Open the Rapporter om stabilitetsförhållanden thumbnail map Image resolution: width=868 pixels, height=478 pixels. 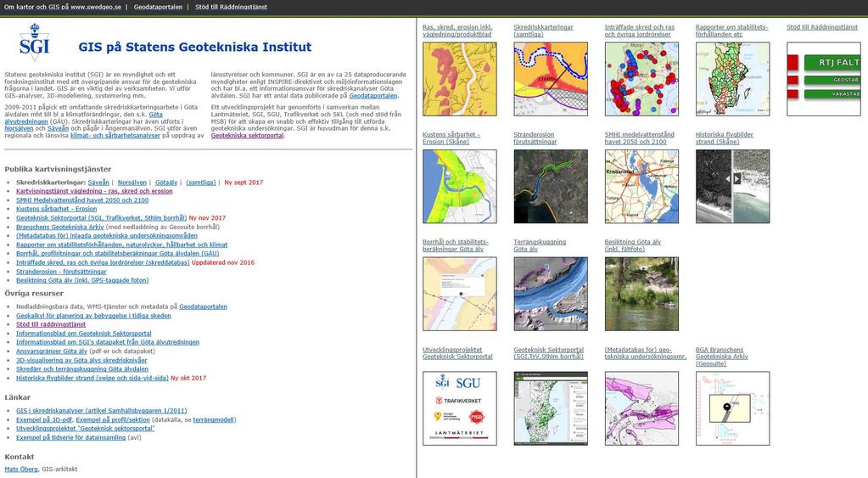click(732, 79)
